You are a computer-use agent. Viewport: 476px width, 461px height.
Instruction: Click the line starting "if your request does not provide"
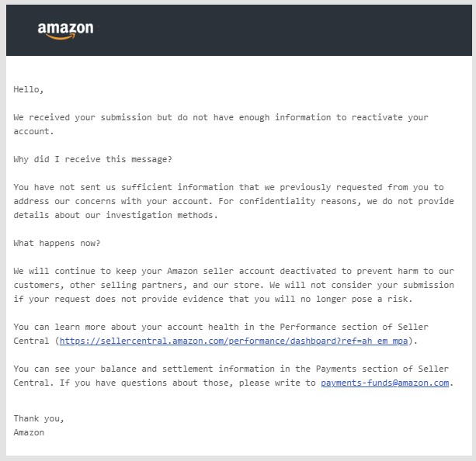(213, 299)
